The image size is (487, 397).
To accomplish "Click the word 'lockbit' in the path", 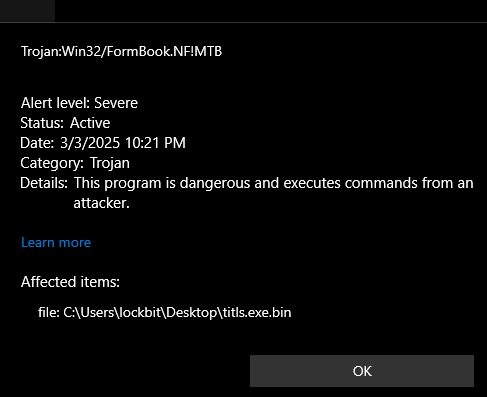I will coord(140,312).
